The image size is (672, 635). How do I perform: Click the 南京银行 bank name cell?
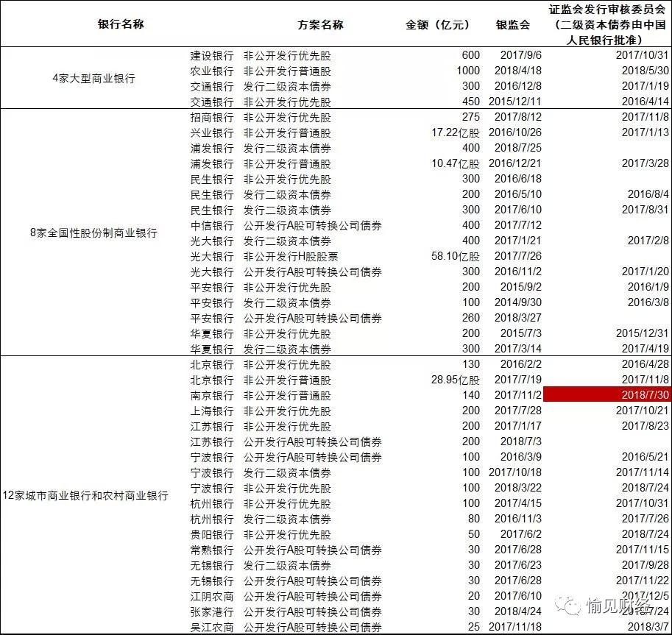(212, 395)
